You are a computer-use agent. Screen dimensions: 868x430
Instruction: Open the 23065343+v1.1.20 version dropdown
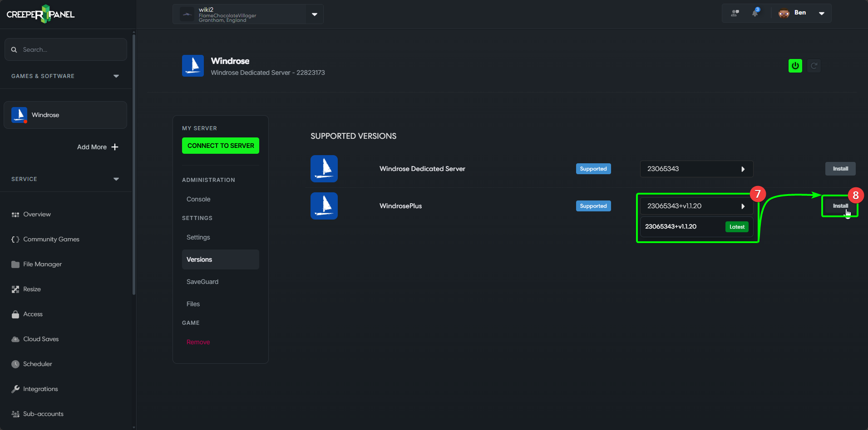(696, 206)
